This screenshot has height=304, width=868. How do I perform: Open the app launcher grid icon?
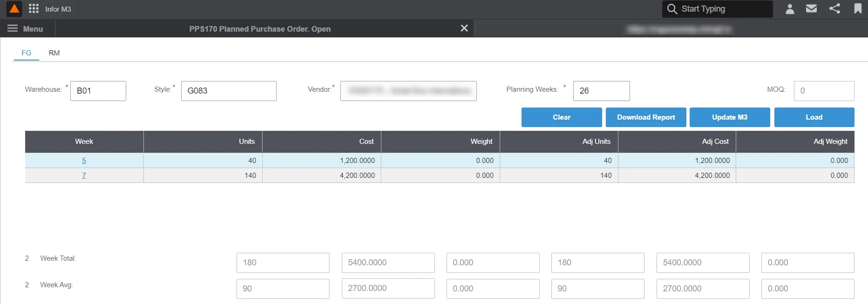[34, 9]
